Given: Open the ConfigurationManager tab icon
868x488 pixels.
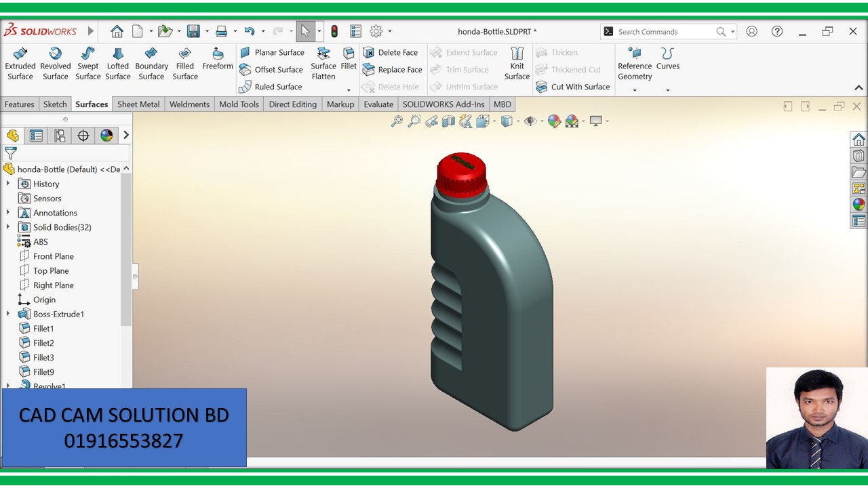Looking at the screenshot, I should click(60, 136).
